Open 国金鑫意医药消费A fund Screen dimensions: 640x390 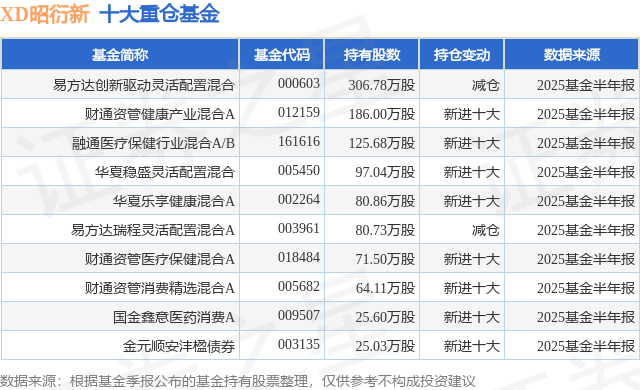(174, 317)
